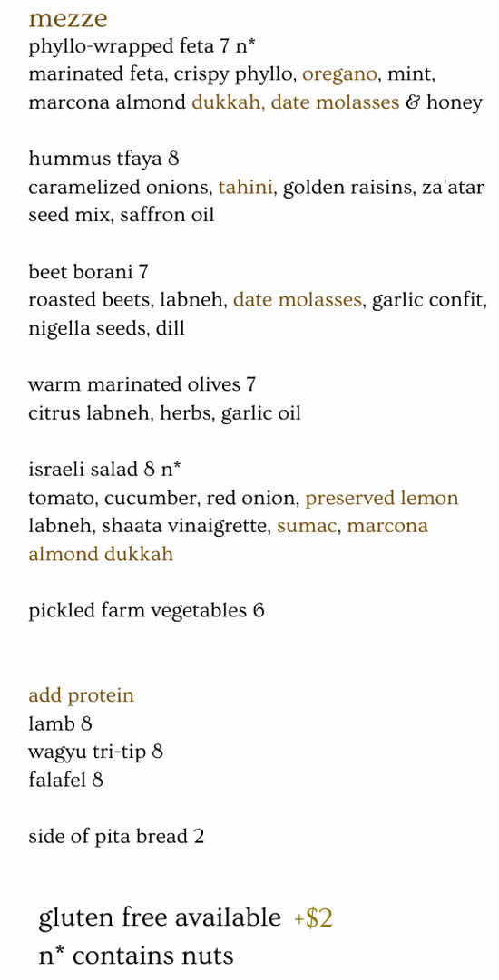Click dukkah, date molasses highlighted text
This screenshot has width=499, height=980.
[295, 102]
